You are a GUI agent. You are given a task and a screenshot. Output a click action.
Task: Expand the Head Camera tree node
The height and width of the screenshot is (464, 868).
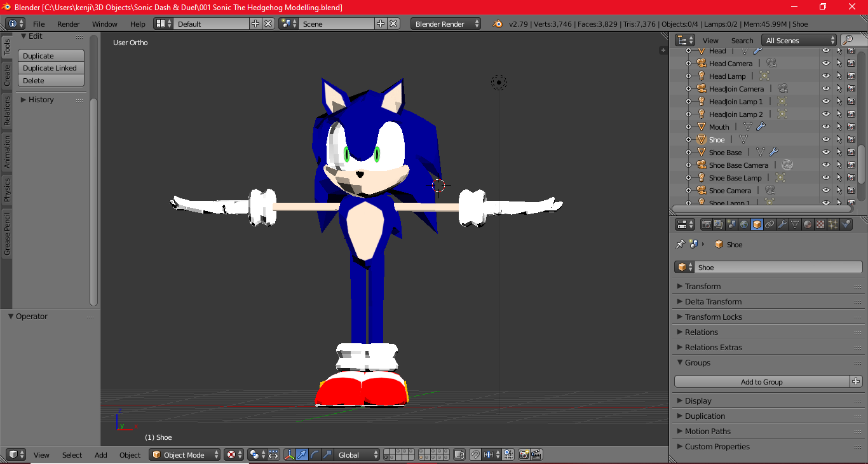click(688, 63)
